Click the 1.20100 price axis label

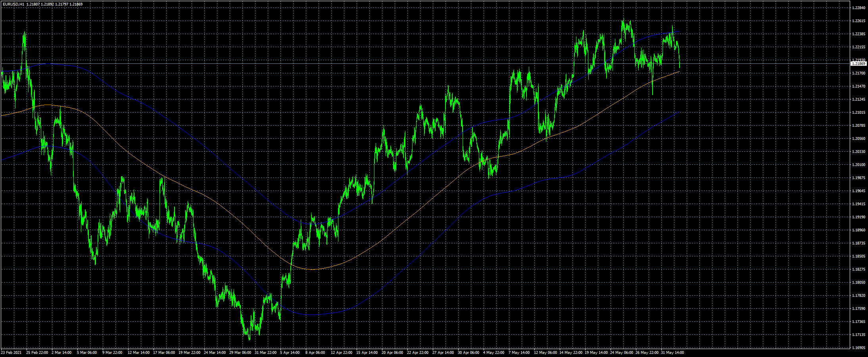tap(858, 165)
